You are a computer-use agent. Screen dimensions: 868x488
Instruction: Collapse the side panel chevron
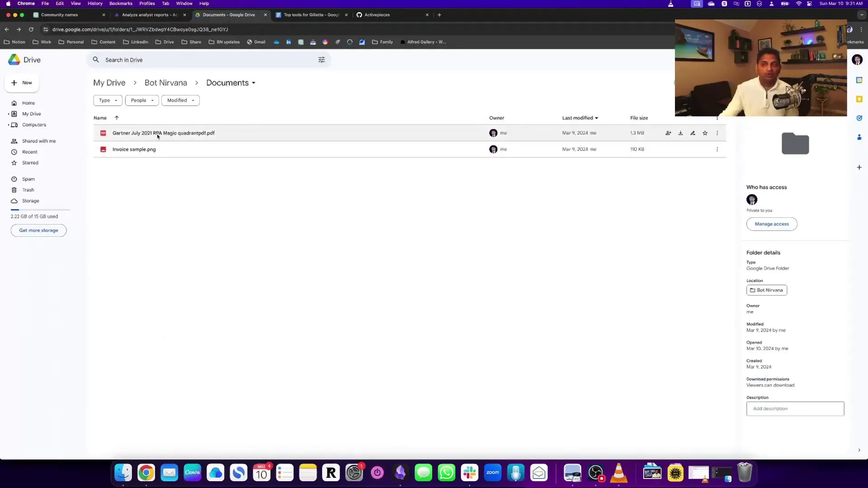point(859,450)
